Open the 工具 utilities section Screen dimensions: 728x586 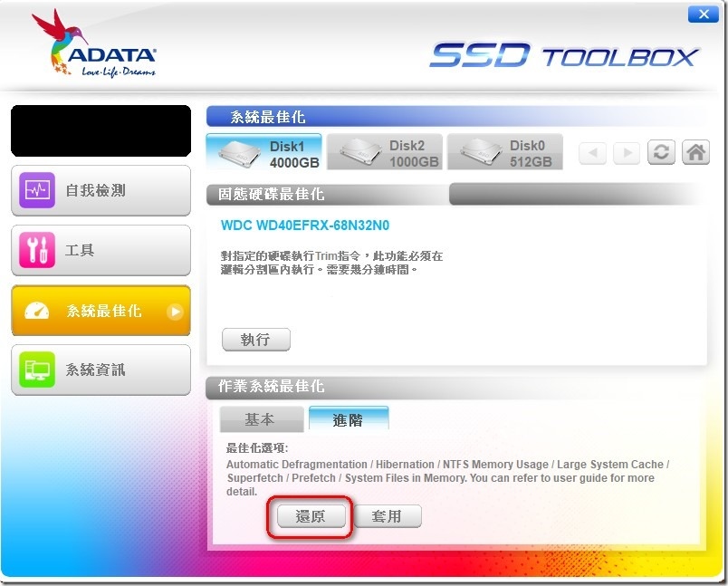point(101,250)
